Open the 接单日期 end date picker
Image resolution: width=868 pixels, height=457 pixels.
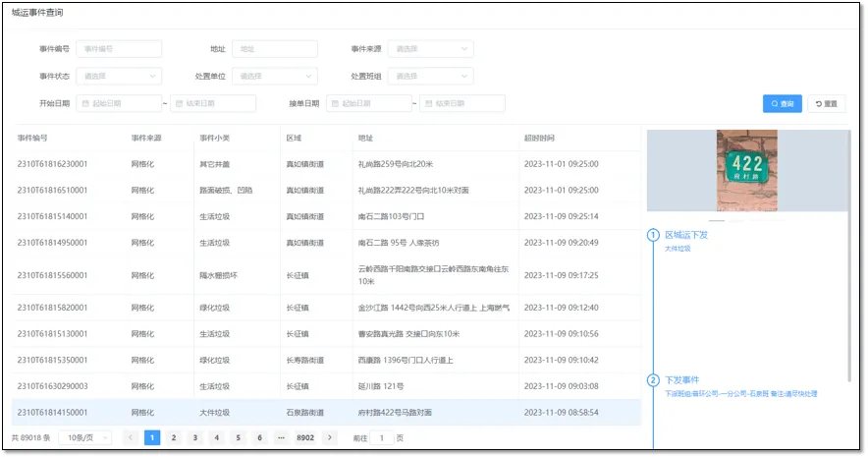tap(462, 103)
